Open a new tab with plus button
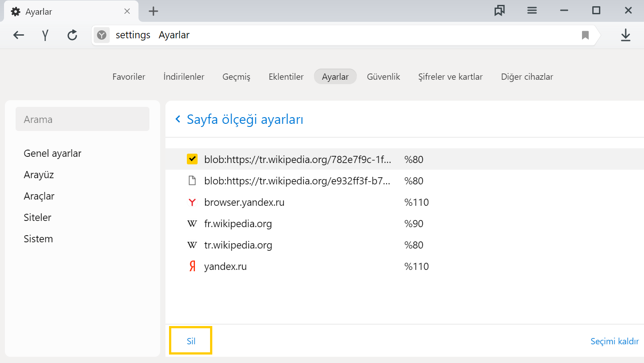The image size is (644, 363). tap(153, 12)
